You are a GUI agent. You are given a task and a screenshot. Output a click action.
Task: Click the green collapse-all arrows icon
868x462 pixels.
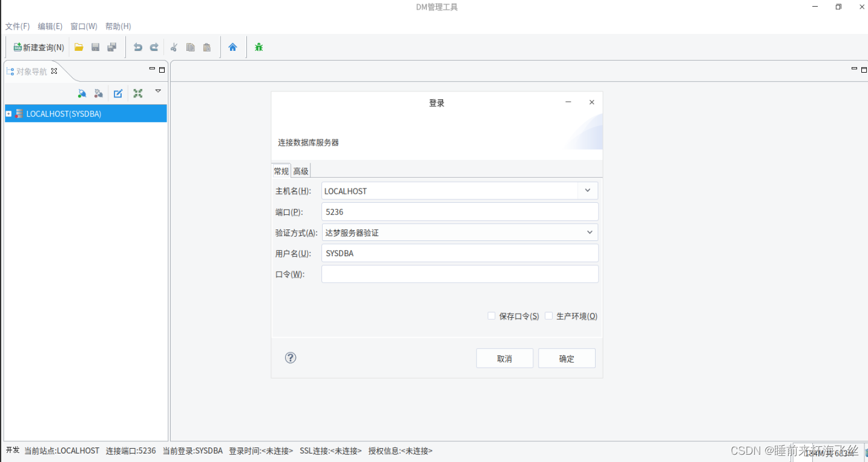click(x=138, y=93)
